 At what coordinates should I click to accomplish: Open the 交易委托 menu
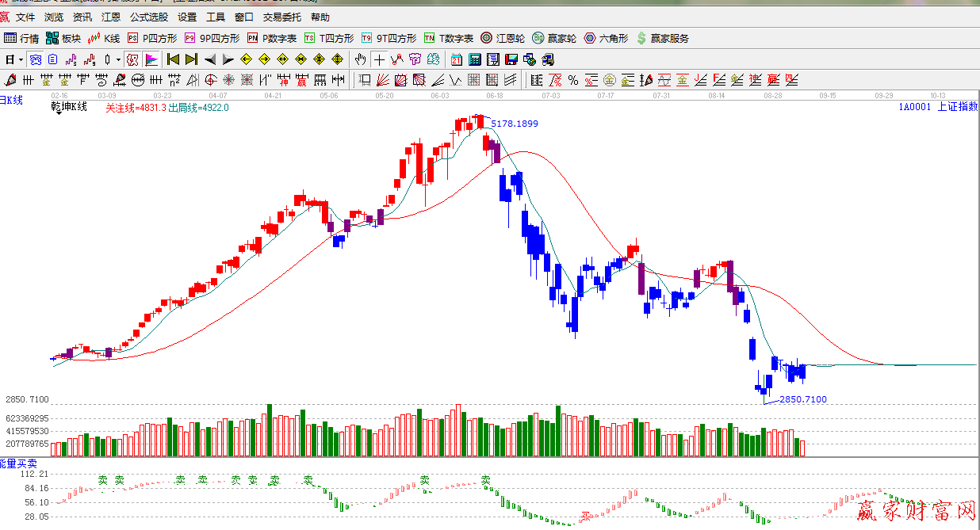click(x=282, y=17)
